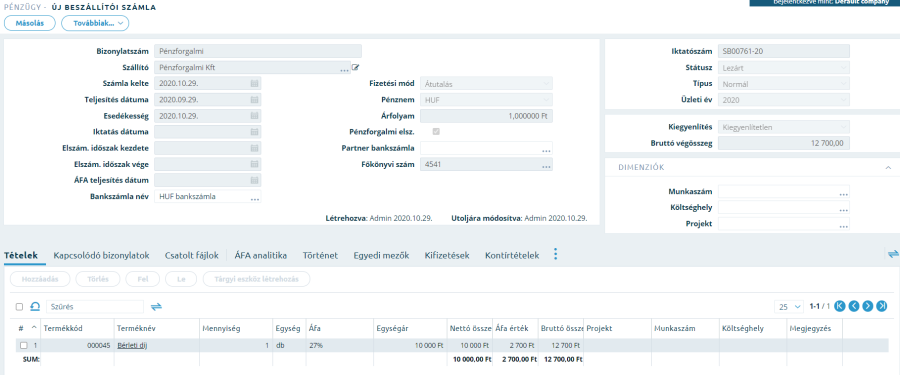The image size is (900, 375).
Task: Switch to the ÁFA analitika tab
Action: 261,256
